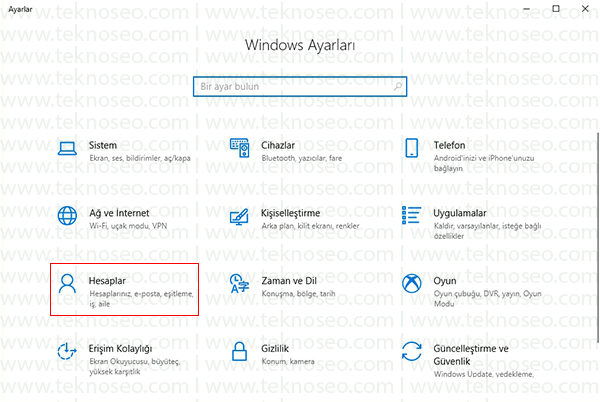The width and height of the screenshot is (600, 402).
Task: Go to Cihazlar settings title
Action: pos(278,145)
